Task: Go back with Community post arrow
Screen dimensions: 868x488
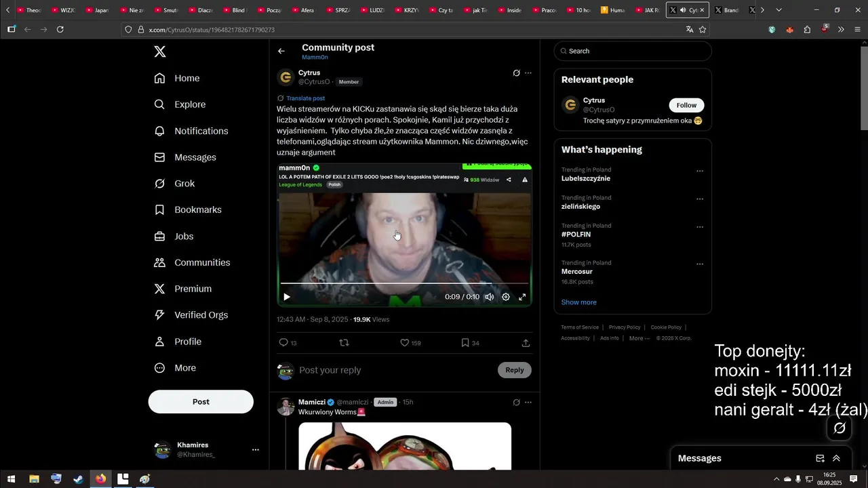Action: [281, 51]
